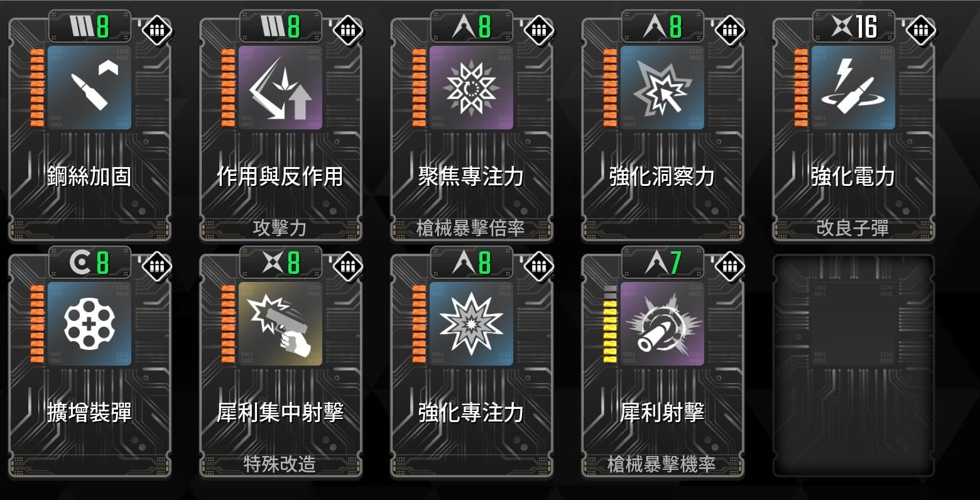Click the 槍械暴擊機率 category label
Viewport: 980px width, 500px height.
pos(661,464)
